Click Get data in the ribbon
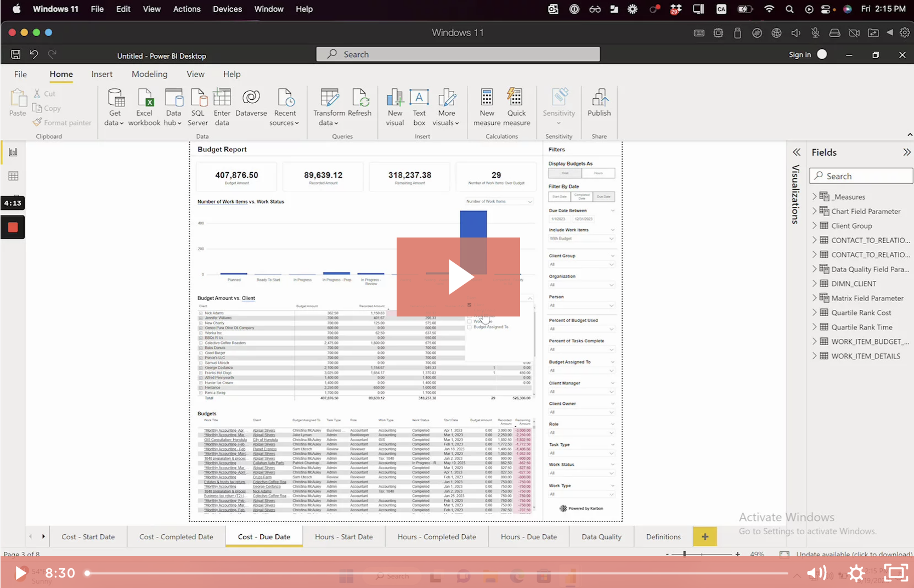The image size is (914, 588). pos(115,107)
